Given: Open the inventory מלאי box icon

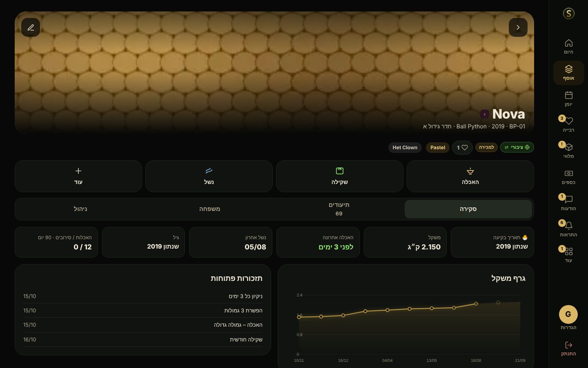Looking at the screenshot, I should coord(568,151).
